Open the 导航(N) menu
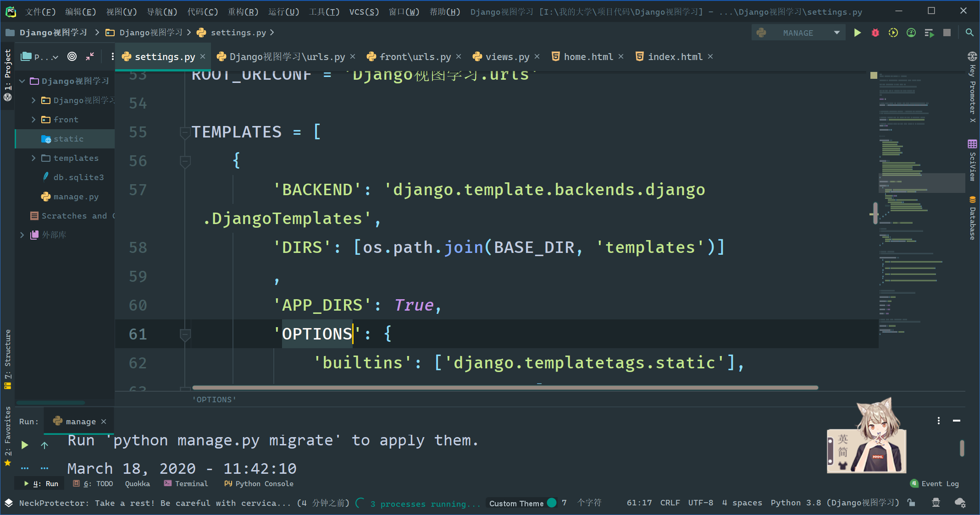980x515 pixels. (x=161, y=11)
